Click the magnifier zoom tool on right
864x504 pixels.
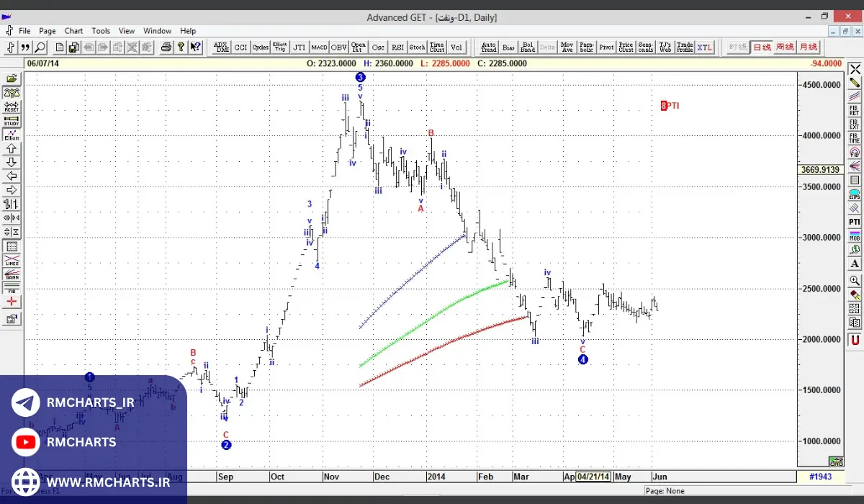(x=855, y=281)
